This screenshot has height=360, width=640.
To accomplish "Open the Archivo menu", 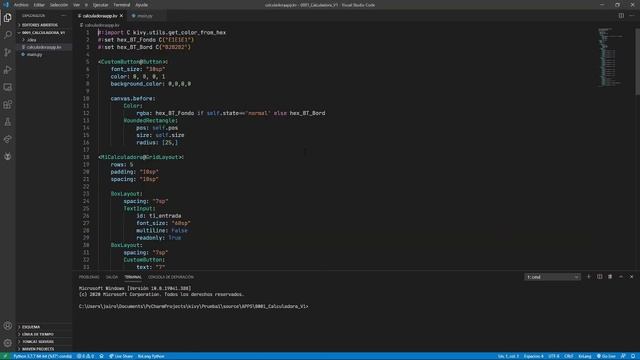I will click(21, 5).
